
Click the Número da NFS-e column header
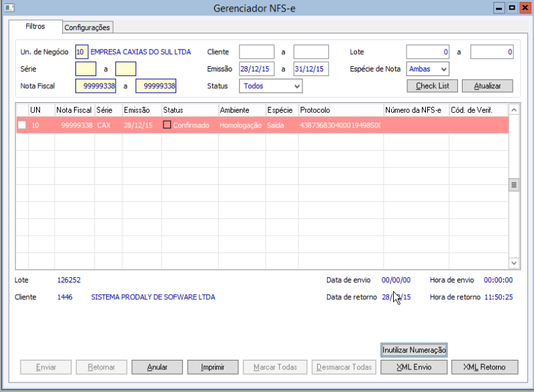(416, 110)
